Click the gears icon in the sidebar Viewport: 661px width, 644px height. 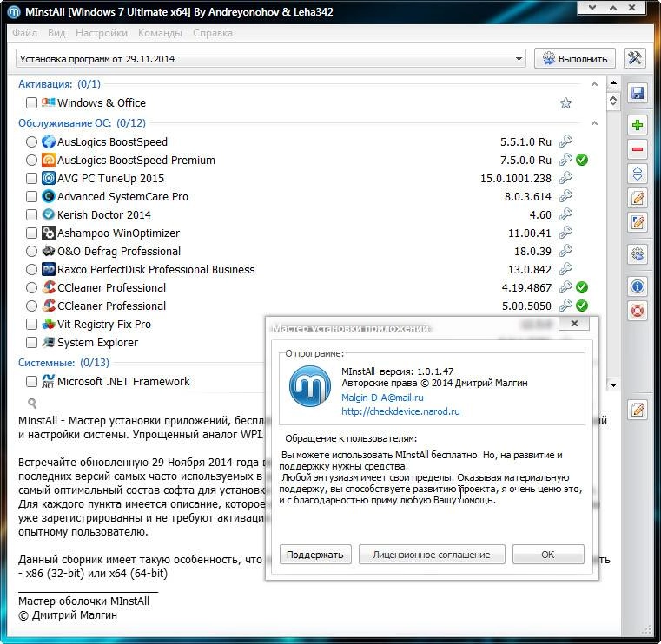pos(638,254)
